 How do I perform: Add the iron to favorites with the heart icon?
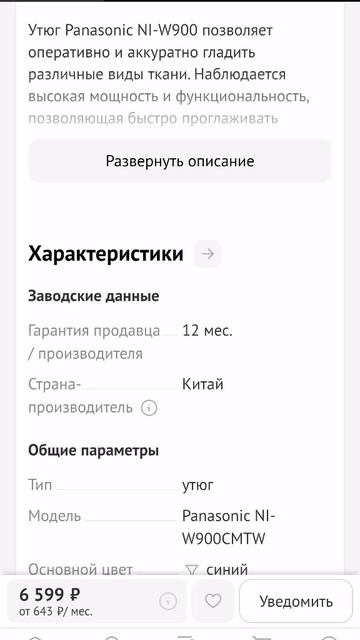click(x=213, y=601)
